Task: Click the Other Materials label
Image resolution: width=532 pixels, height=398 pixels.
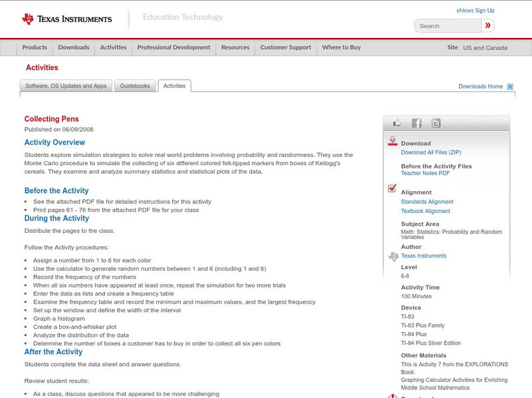Action: [424, 355]
